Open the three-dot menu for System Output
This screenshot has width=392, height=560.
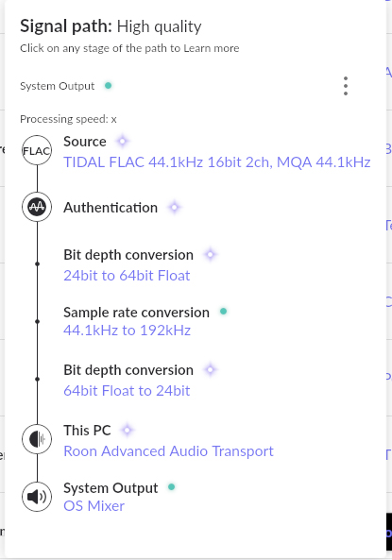pyautogui.click(x=346, y=86)
